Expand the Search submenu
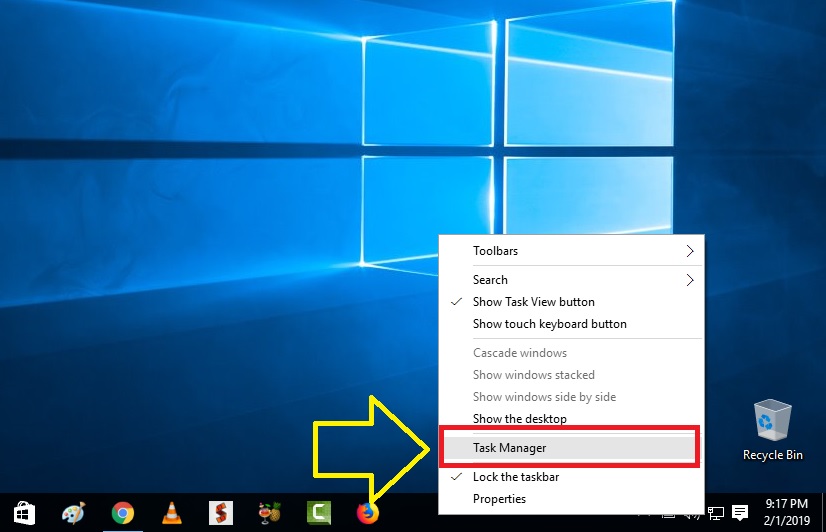 click(572, 280)
